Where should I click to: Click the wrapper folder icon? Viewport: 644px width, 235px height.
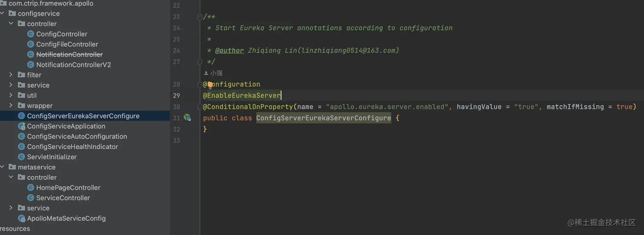[x=21, y=106]
